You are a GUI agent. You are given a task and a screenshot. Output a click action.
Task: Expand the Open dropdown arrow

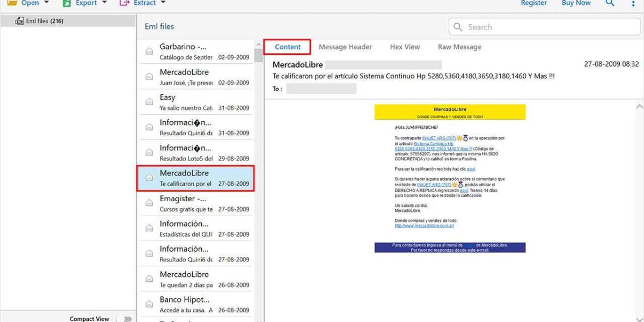(47, 3)
